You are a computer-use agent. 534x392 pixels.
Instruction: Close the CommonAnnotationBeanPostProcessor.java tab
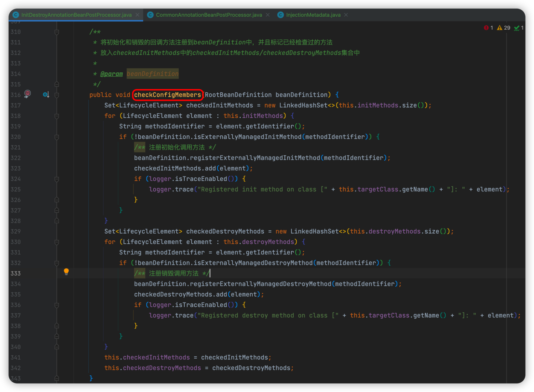[x=268, y=15]
